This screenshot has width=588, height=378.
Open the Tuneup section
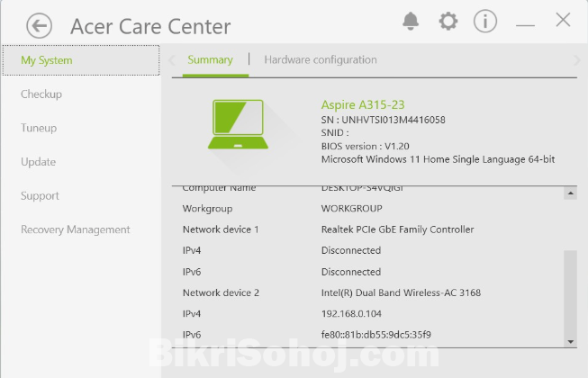[39, 128]
